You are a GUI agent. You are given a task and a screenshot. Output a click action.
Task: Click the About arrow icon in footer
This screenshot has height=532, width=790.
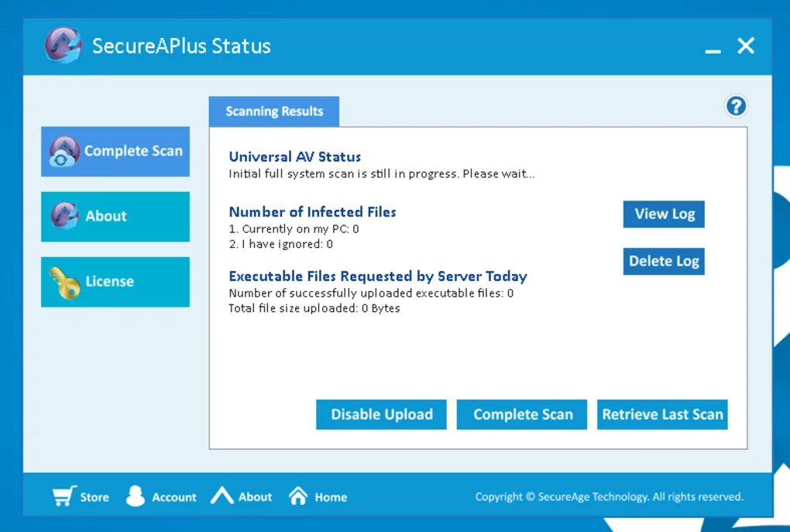221,496
